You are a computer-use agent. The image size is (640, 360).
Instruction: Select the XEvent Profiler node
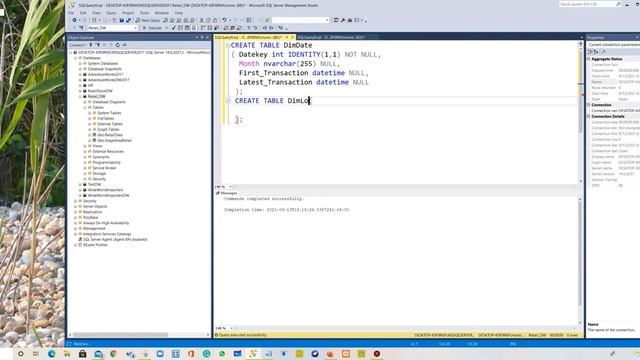point(95,245)
